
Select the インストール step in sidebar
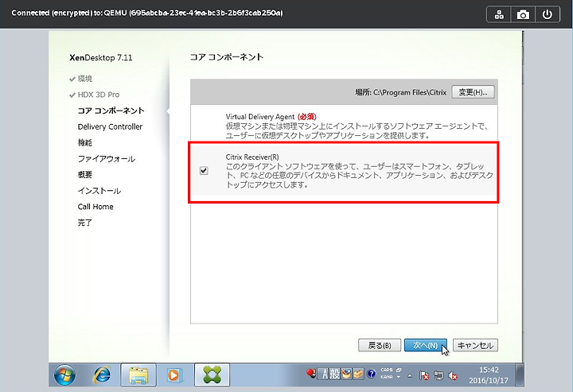coord(99,191)
